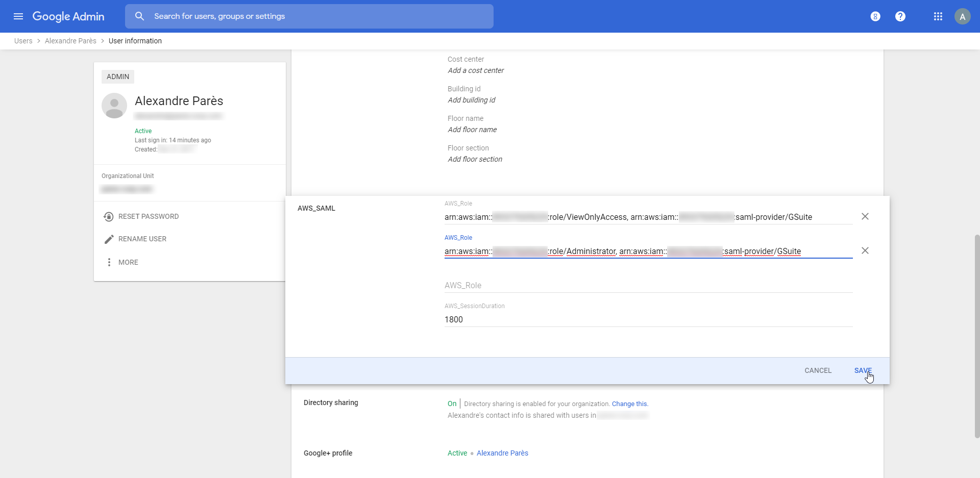
Task: Click 'Add floor section'
Action: coord(475,159)
